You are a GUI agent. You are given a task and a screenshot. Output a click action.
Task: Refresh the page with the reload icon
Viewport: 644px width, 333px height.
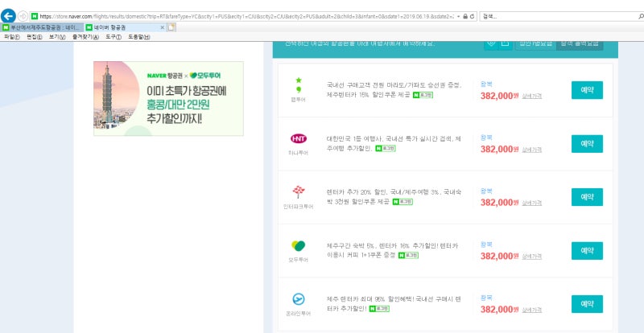point(472,16)
